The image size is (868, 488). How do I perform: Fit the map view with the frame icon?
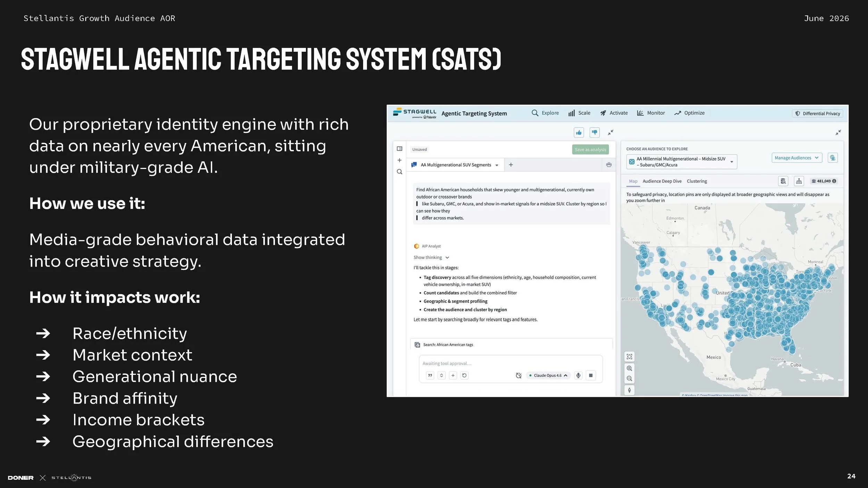tap(629, 357)
